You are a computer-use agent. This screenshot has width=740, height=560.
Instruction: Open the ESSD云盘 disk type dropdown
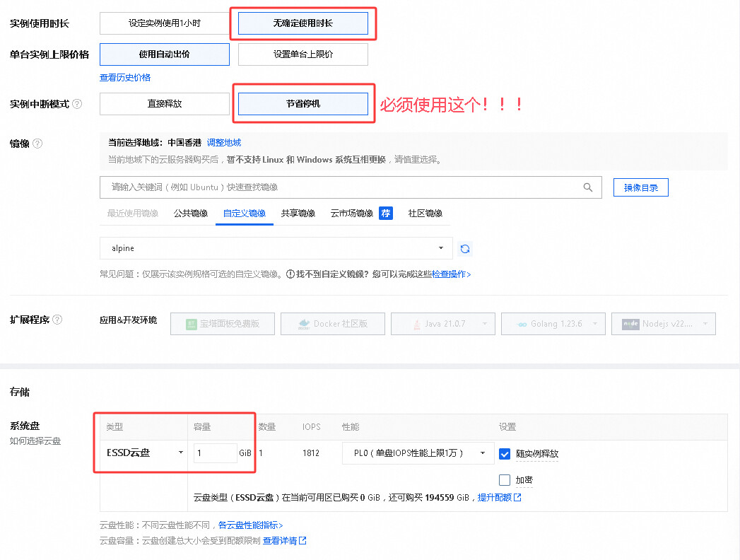pos(144,453)
